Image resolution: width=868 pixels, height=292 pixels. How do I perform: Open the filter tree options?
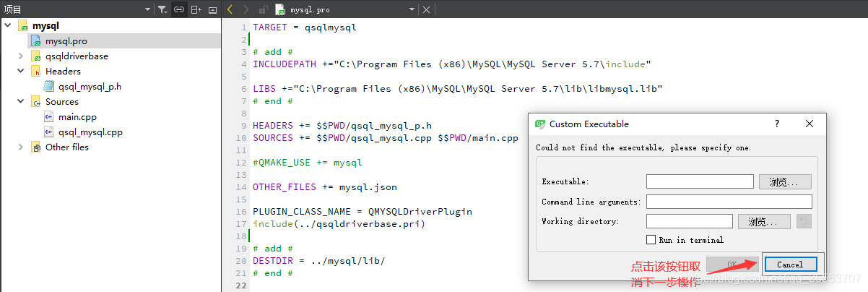point(162,9)
